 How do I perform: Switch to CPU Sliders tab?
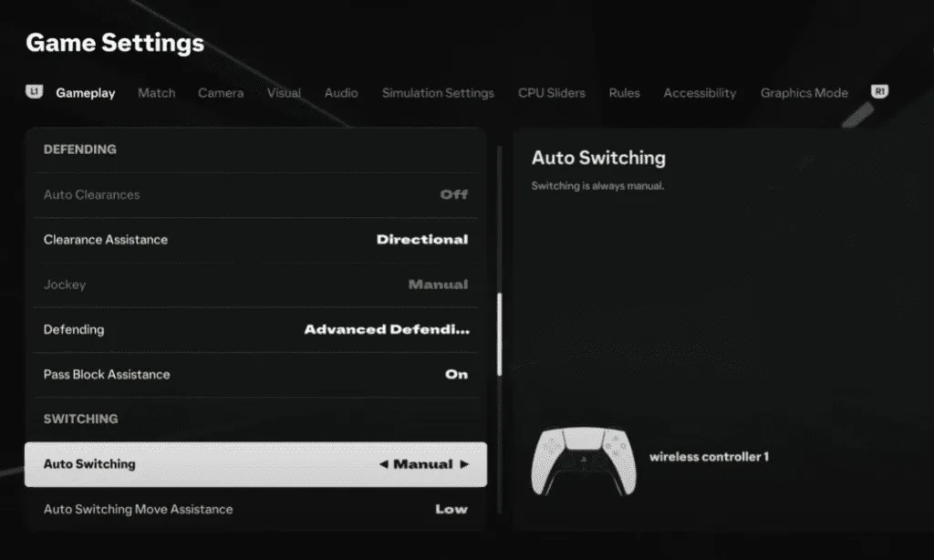[552, 93]
